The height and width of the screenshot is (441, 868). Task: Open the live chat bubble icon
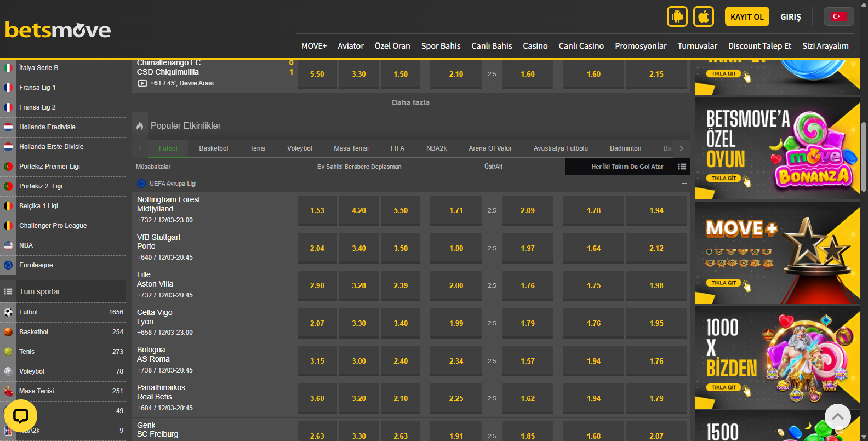point(21,416)
